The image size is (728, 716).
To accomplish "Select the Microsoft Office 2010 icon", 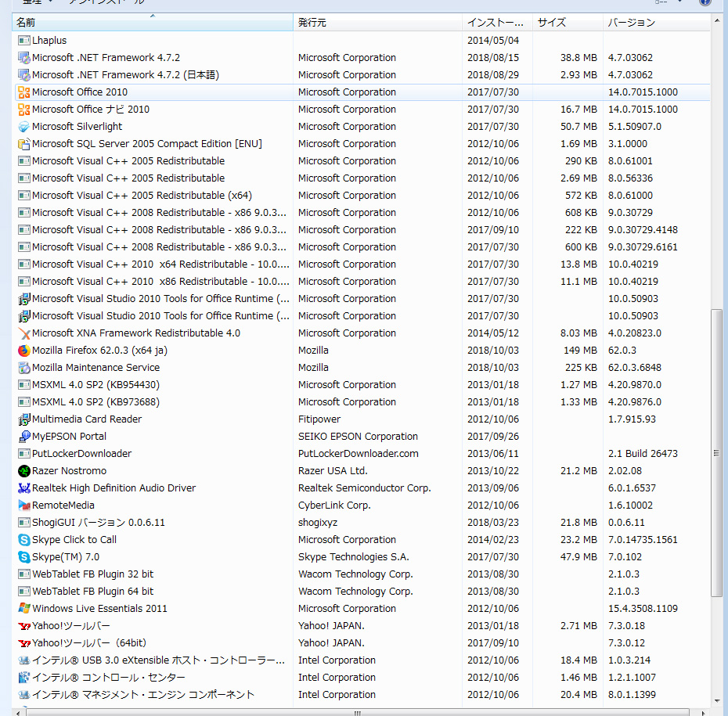I will (x=23, y=92).
